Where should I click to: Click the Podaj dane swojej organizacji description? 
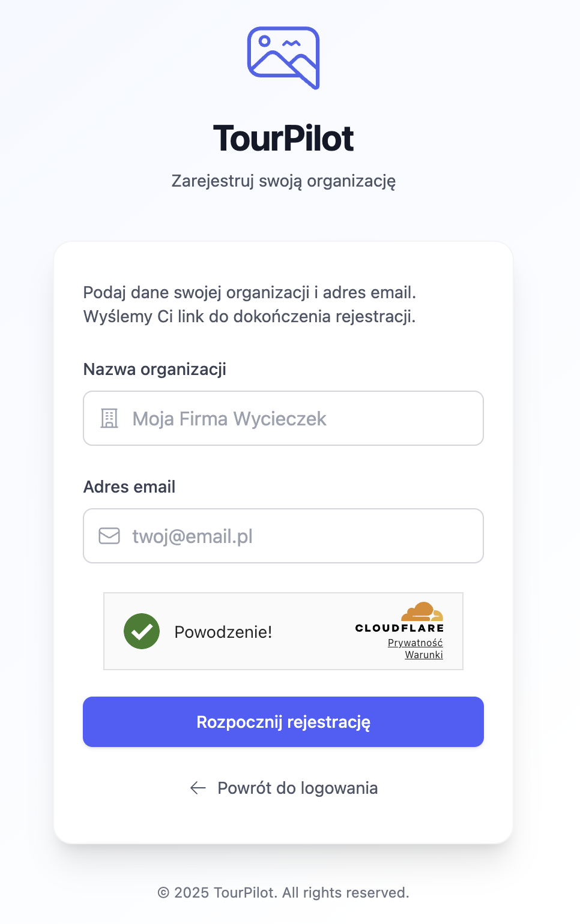coord(250,304)
